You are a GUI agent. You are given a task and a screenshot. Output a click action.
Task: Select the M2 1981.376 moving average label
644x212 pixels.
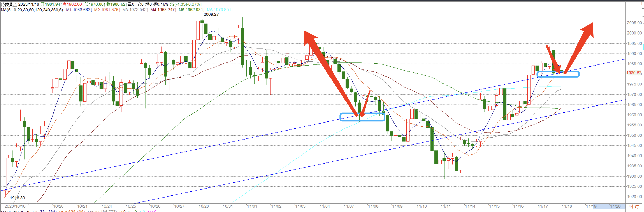107,10
